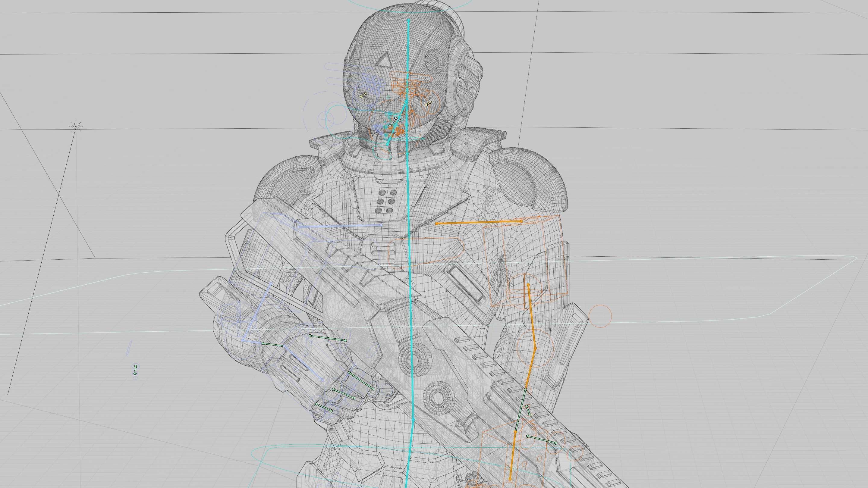Image resolution: width=868 pixels, height=488 pixels.
Task: Click the standalone orange circle control by the elbow
Action: point(600,316)
